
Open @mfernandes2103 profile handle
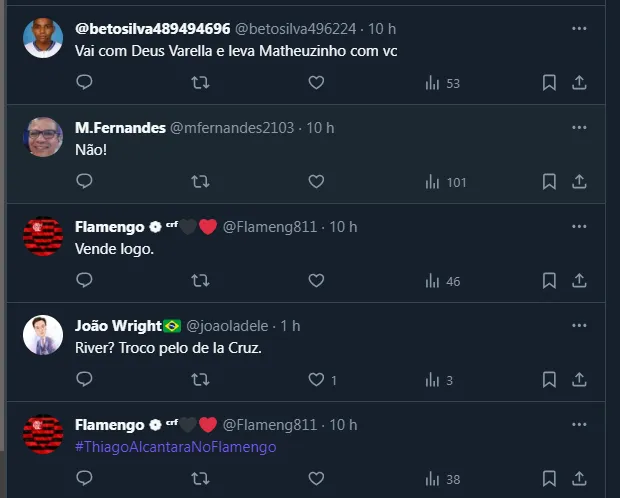pyautogui.click(x=234, y=128)
